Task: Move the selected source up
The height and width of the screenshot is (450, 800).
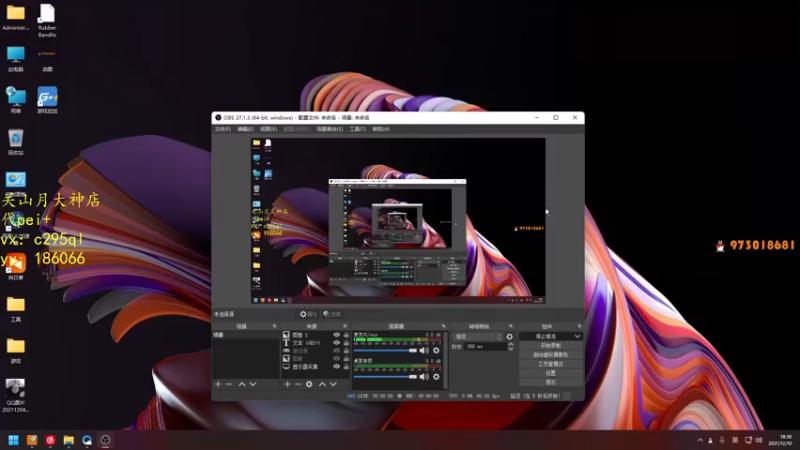Action: tap(322, 384)
